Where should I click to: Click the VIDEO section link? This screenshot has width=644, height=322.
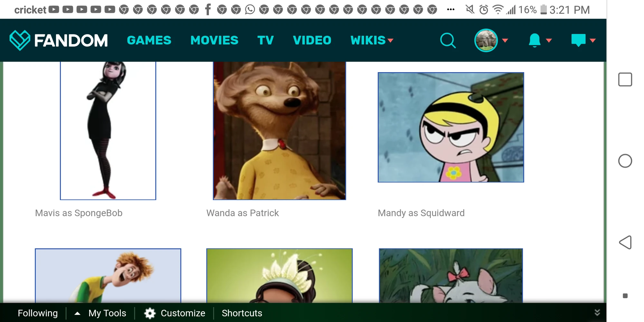(x=312, y=40)
